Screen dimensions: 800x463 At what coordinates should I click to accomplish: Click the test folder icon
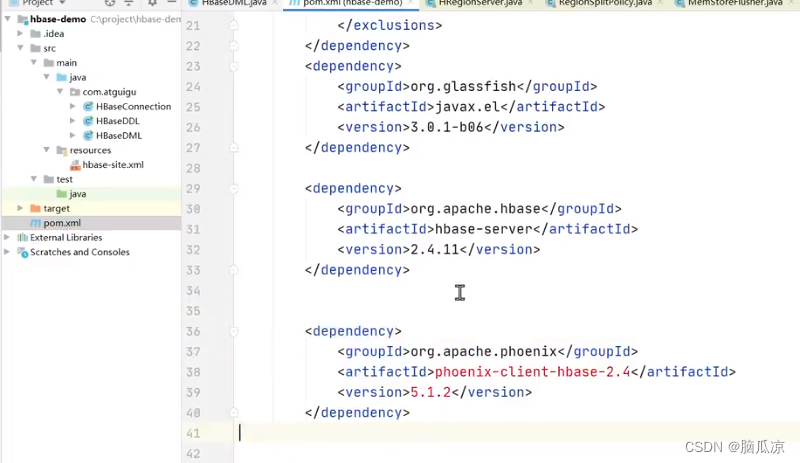coord(48,179)
